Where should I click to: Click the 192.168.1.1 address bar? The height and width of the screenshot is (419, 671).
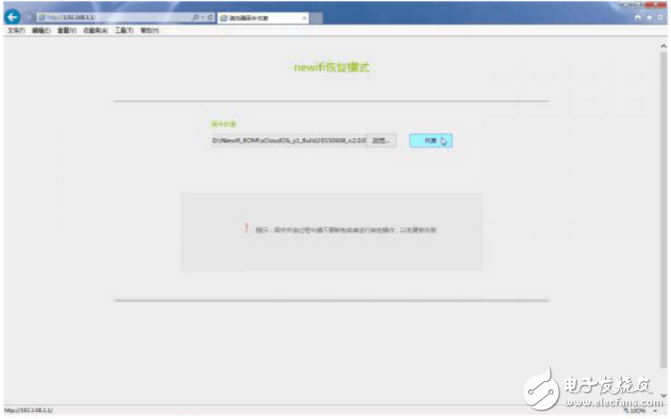[x=110, y=18]
